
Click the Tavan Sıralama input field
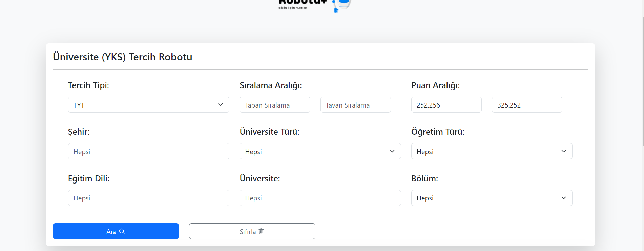(355, 105)
